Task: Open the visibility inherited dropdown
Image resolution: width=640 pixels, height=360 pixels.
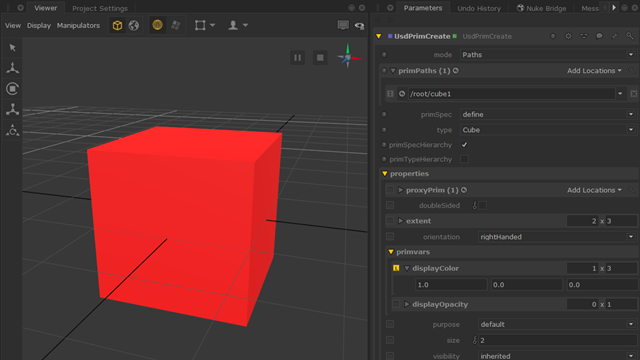Action: [x=557, y=356]
